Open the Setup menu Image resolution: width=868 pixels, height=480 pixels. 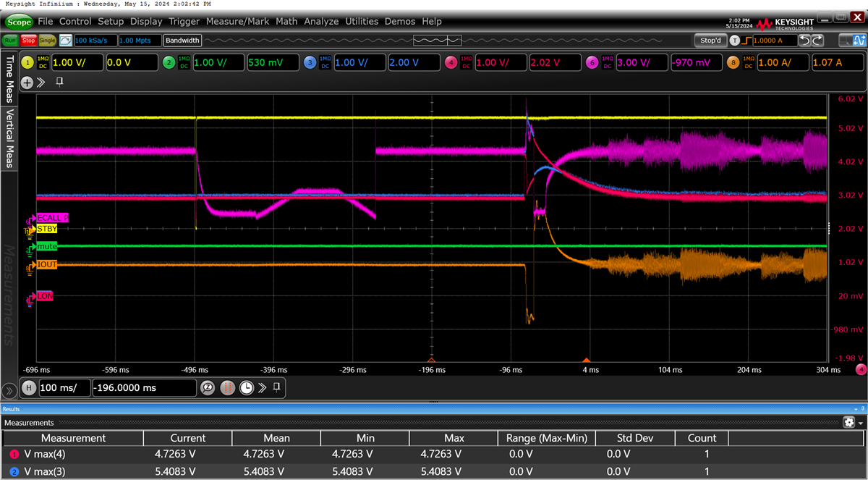click(111, 22)
